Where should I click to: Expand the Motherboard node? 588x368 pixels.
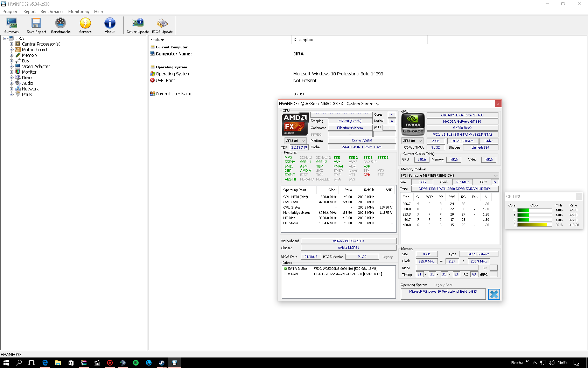click(x=11, y=50)
